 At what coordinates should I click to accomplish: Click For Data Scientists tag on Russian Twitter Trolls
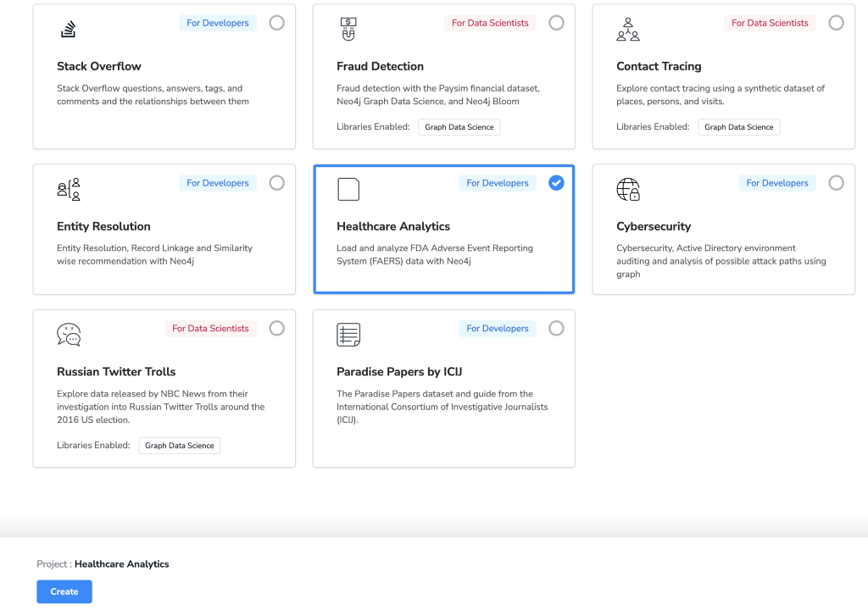point(210,328)
